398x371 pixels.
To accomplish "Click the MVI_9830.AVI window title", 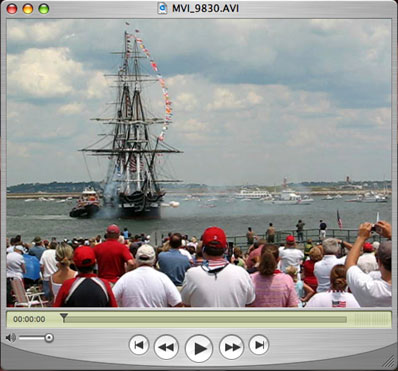I will click(x=205, y=8).
